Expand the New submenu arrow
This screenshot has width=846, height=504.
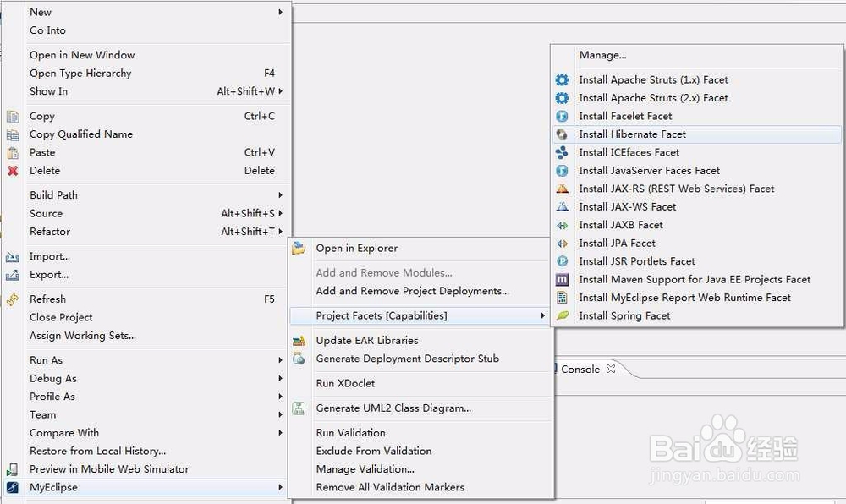pos(281,12)
